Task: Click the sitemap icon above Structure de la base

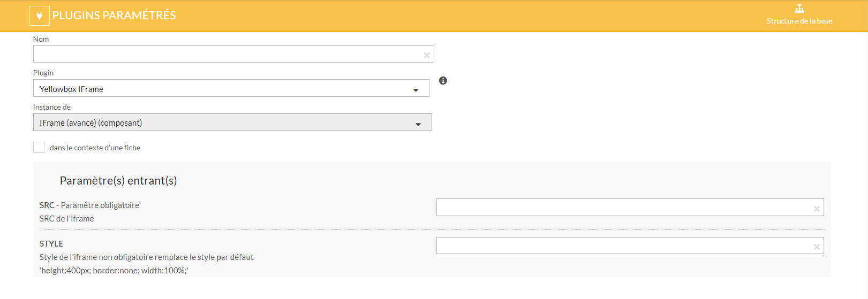Action: 799,9
